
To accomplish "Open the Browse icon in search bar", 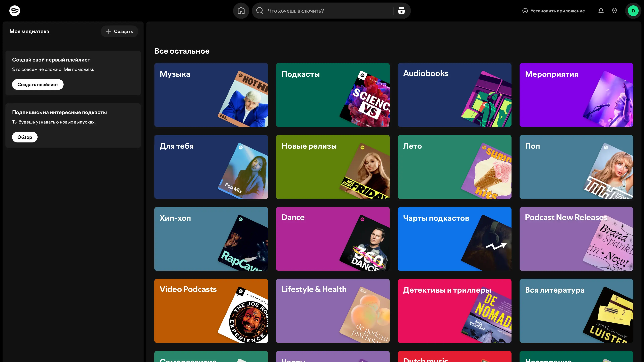I will (x=401, y=11).
